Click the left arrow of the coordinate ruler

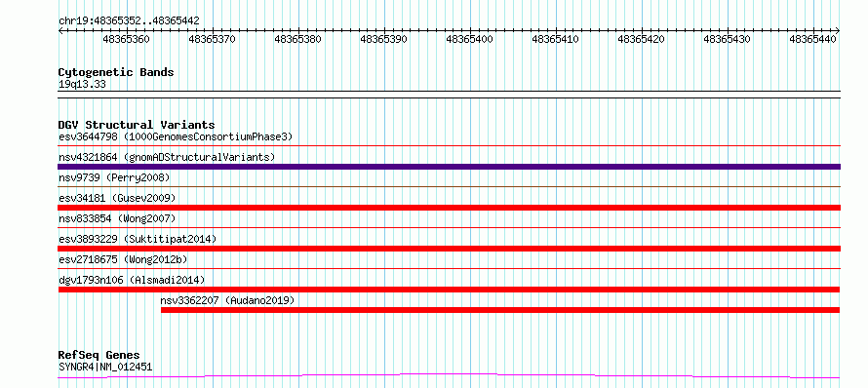click(60, 31)
